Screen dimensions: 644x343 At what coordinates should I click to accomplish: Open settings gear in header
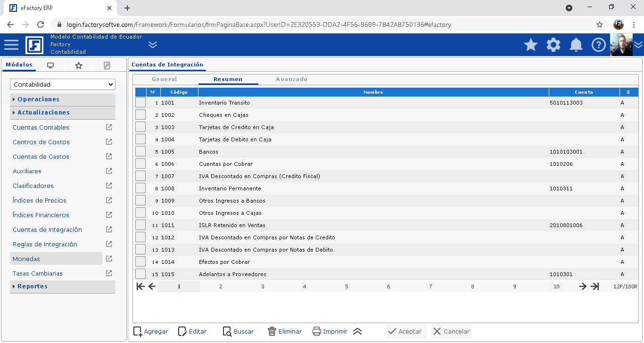point(553,45)
